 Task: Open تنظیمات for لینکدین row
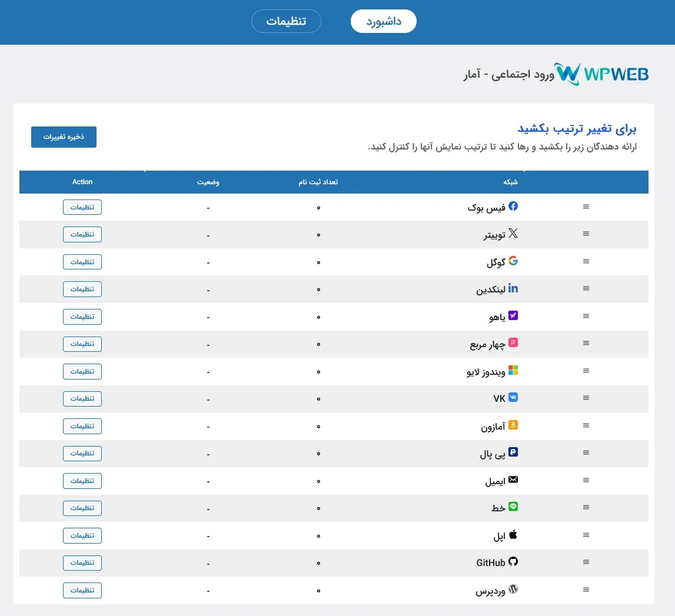82,289
